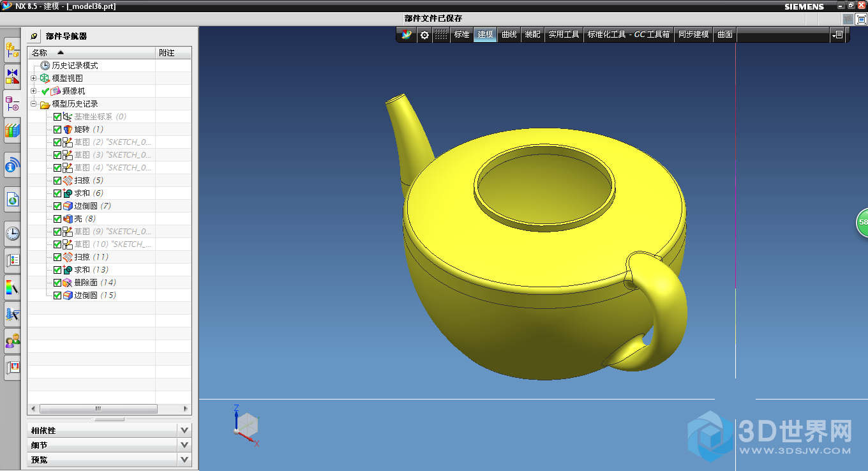This screenshot has width=868, height=471.
Task: Toggle checkbox for 求和 (6)
Action: click(x=57, y=193)
